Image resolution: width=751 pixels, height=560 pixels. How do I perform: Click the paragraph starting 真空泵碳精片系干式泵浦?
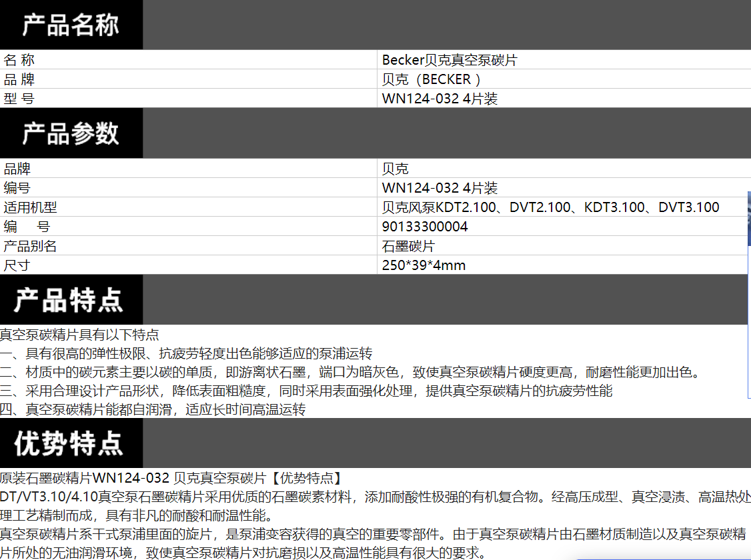[x=373, y=534]
